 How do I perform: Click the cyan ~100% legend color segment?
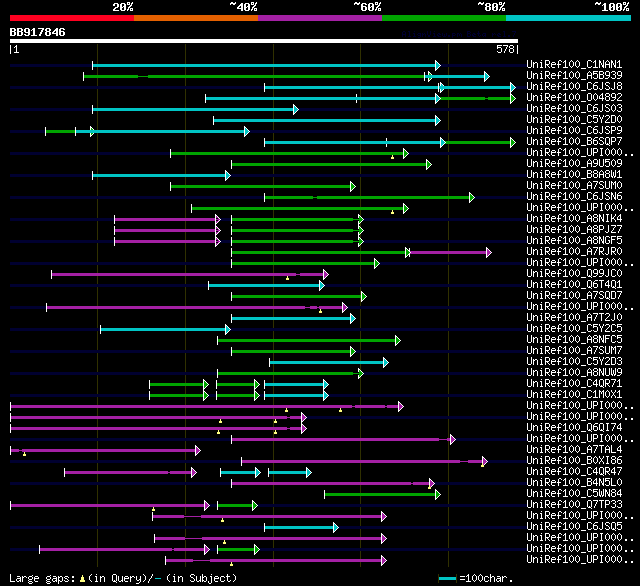tap(569, 18)
